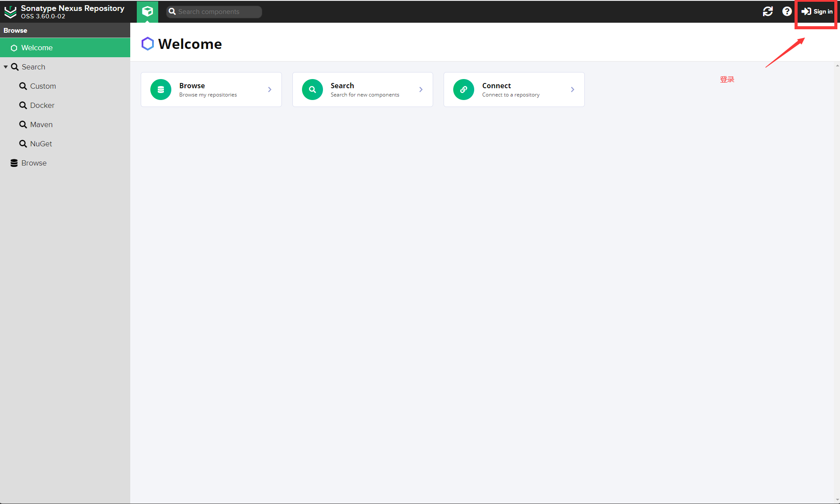Click the Welcome page heading text
This screenshot has width=840, height=504.
[190, 44]
